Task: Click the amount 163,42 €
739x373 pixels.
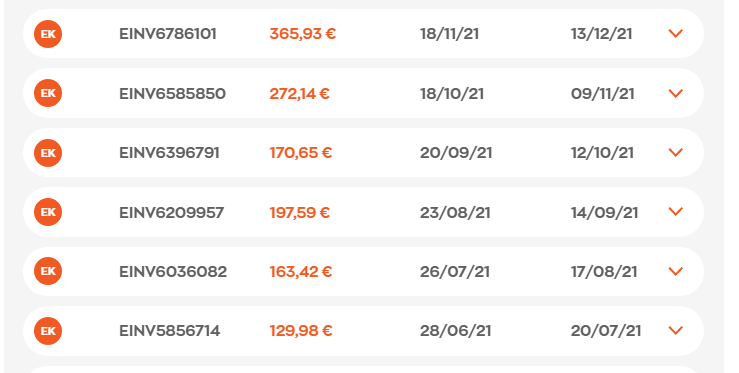Action: click(x=301, y=272)
